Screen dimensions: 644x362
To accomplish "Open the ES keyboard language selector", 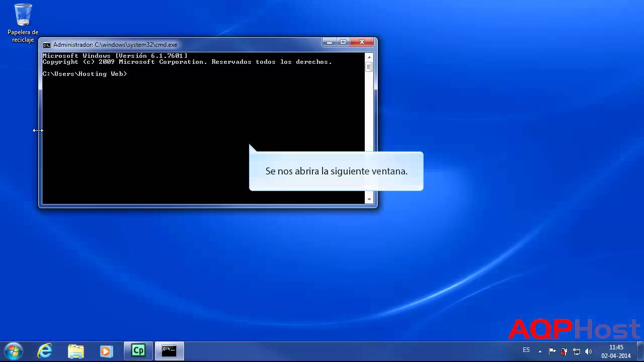I will coord(526,350).
